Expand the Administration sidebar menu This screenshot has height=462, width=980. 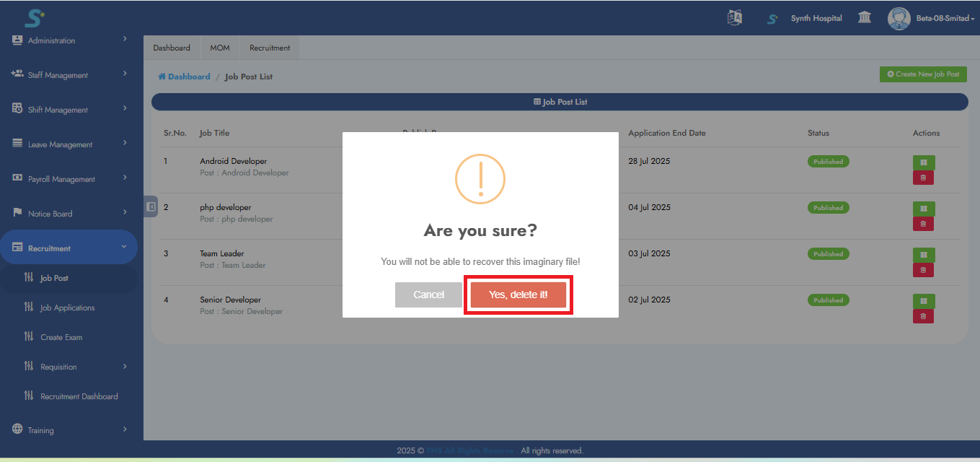pyautogui.click(x=69, y=40)
